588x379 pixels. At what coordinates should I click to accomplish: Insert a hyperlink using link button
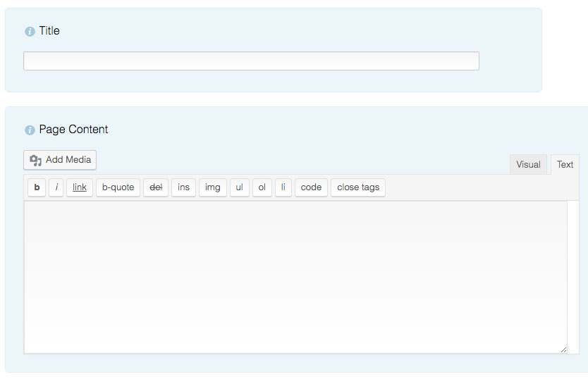click(x=80, y=187)
